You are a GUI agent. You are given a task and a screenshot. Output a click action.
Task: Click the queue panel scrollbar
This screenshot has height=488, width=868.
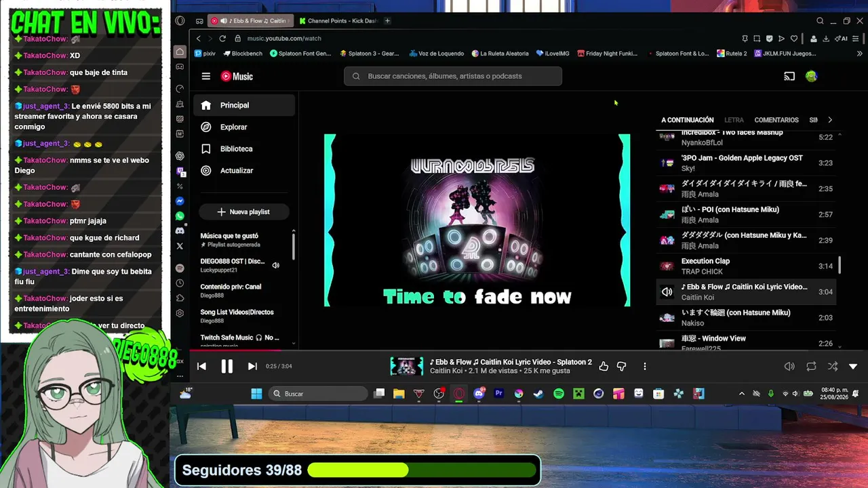tap(840, 265)
